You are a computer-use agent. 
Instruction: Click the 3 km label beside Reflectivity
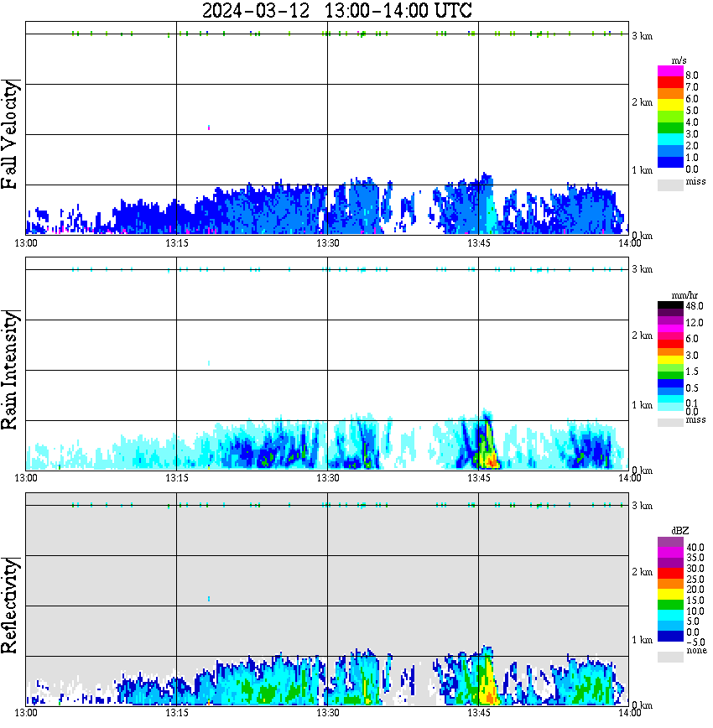(x=642, y=505)
